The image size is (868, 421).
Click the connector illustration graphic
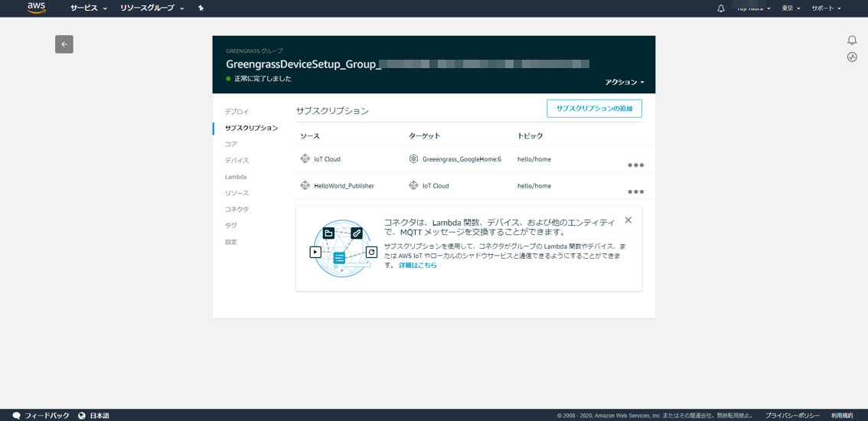[x=343, y=248]
